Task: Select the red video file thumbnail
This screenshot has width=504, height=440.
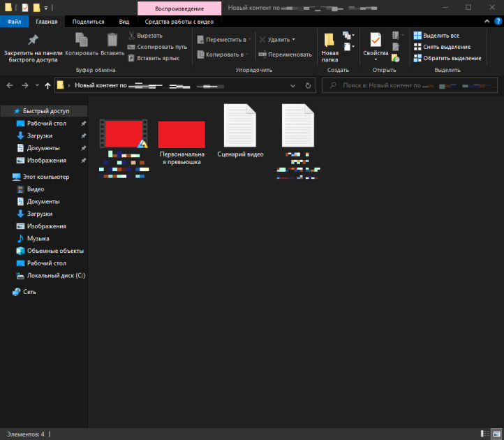Action: [x=124, y=134]
